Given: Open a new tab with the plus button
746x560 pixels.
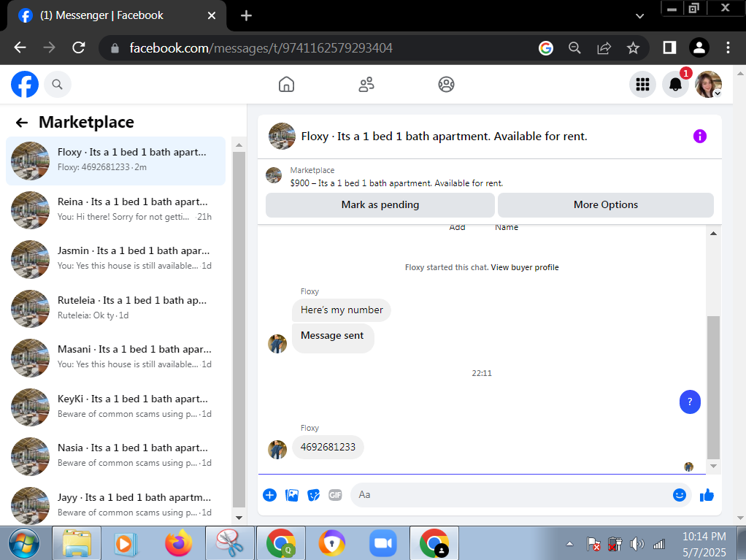Looking at the screenshot, I should (x=246, y=16).
